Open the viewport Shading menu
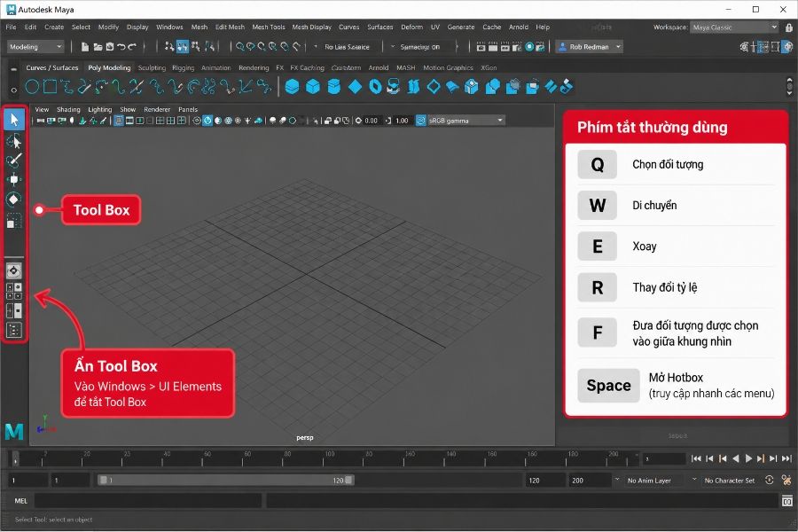Image resolution: width=798 pixels, height=532 pixels. click(x=68, y=109)
